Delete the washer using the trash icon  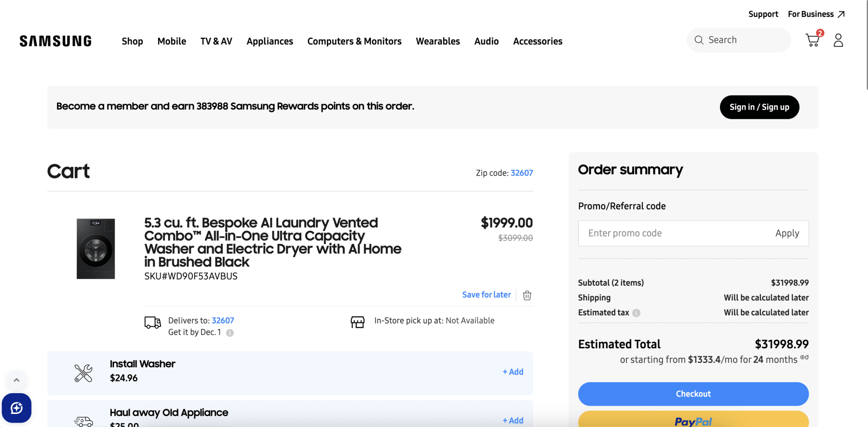click(527, 295)
